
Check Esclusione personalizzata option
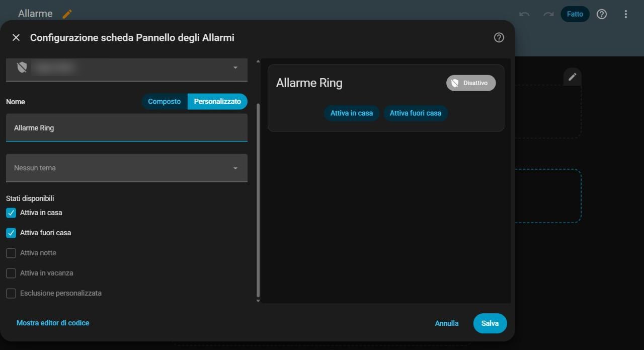[11, 293]
